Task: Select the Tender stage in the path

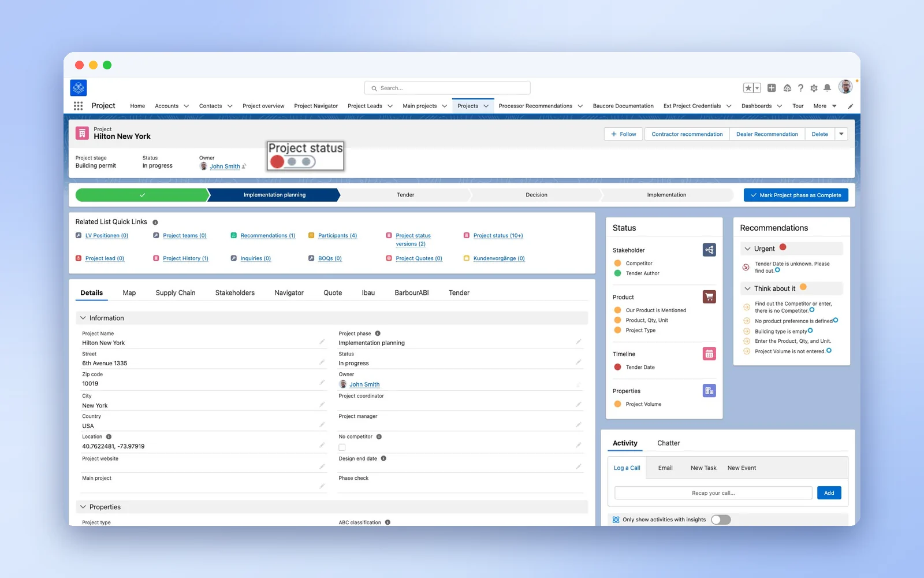Action: [x=405, y=195]
